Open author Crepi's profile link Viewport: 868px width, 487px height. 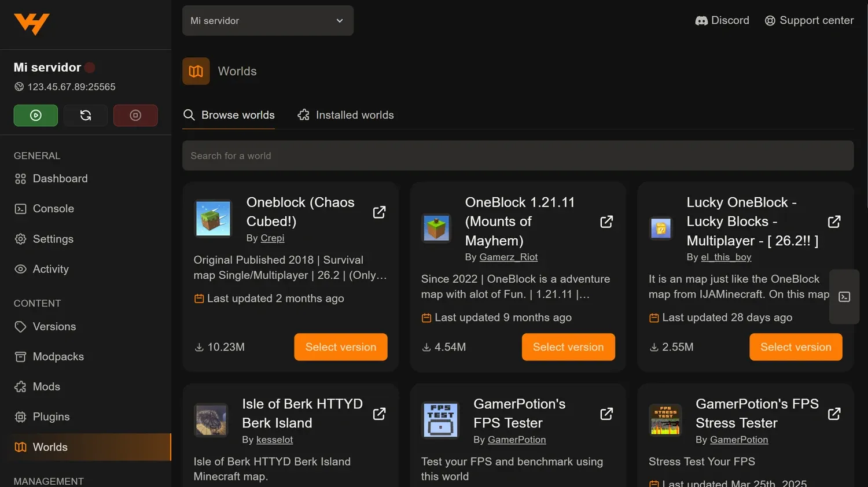click(273, 238)
